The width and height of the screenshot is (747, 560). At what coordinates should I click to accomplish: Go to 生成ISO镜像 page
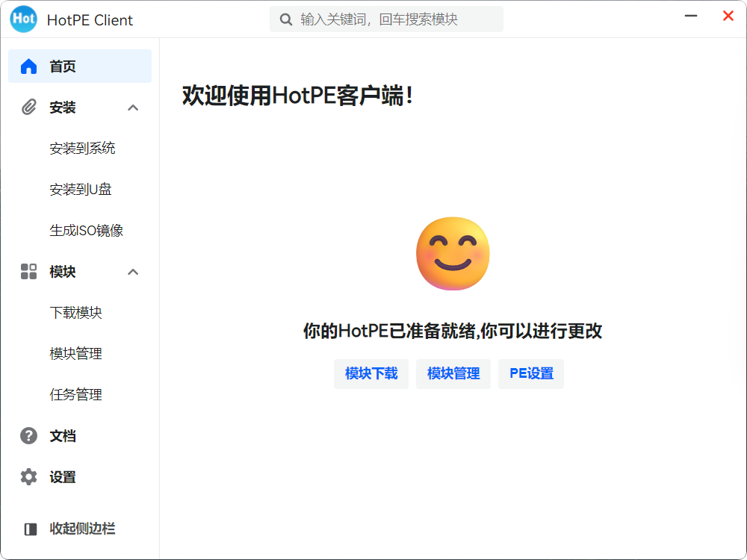click(86, 231)
